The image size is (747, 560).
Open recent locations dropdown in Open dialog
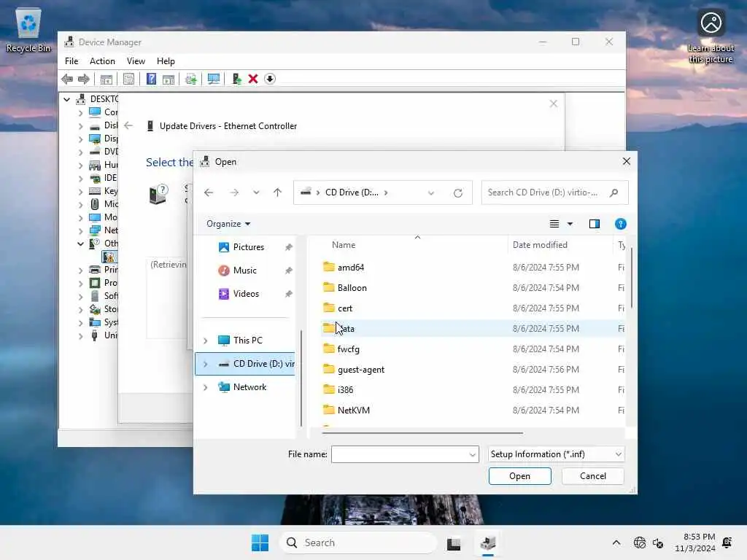[256, 192]
